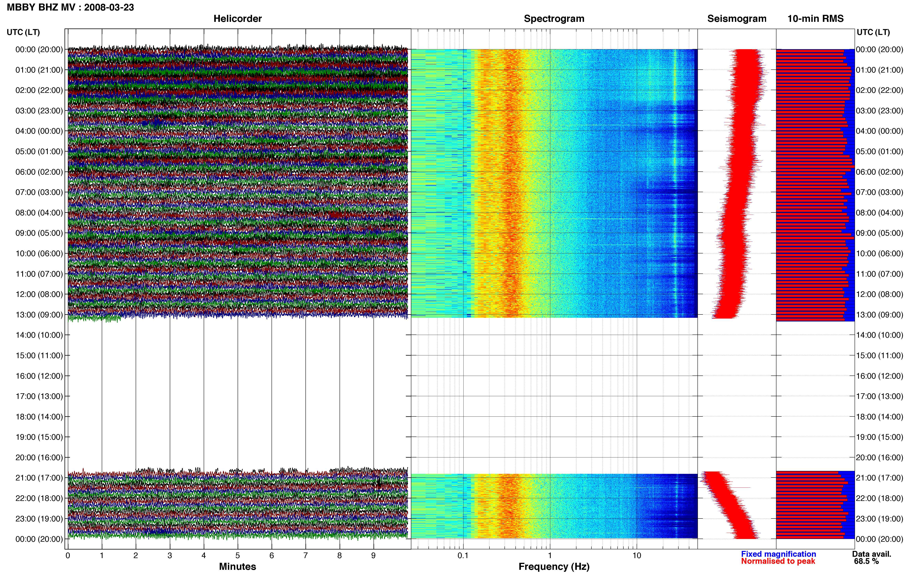Click minutes-axis tick label '3'
The image size is (924, 578).
(x=170, y=555)
